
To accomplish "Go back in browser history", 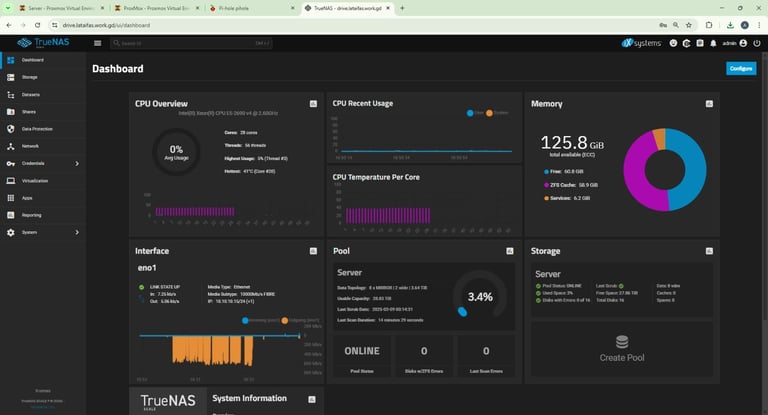I will pos(9,25).
